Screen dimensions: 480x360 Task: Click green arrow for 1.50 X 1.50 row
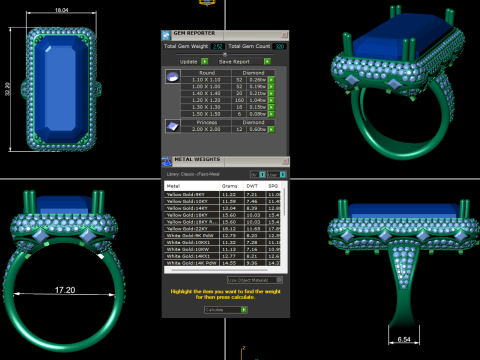271,114
